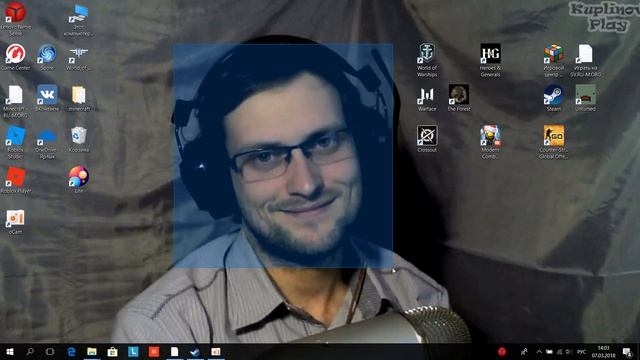Select the SV.RU-M.ORG file icon

(x=585, y=60)
